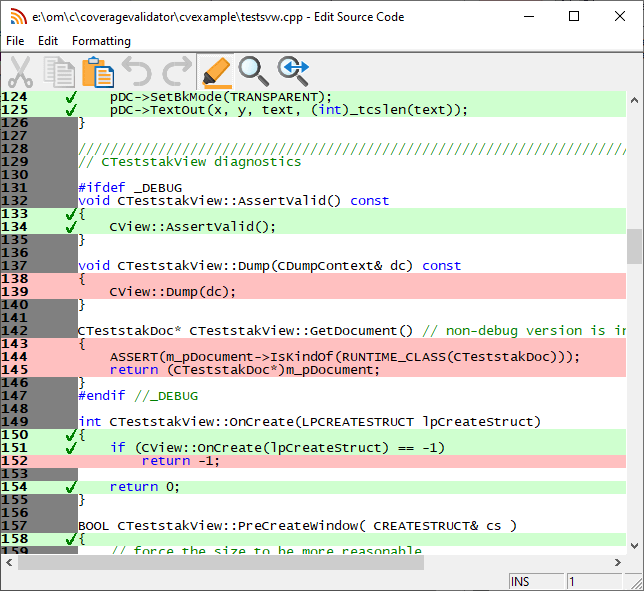The width and height of the screenshot is (644, 591).
Task: Click the ASSERT(m_pDocument->IsKindOf line
Action: click(345, 357)
